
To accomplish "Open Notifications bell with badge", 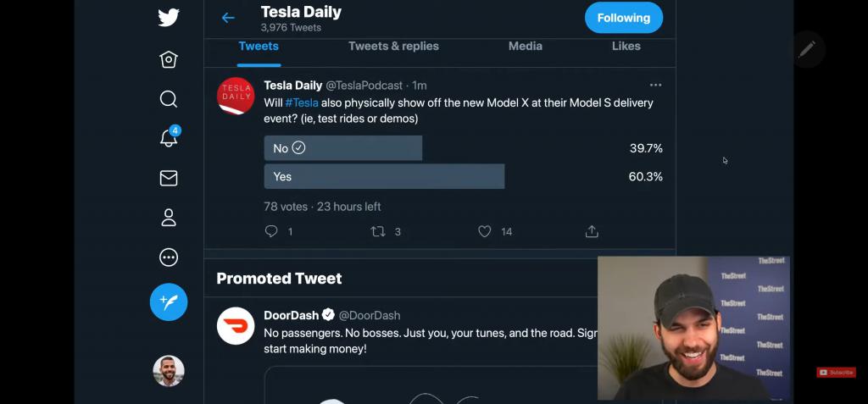I will pos(169,138).
